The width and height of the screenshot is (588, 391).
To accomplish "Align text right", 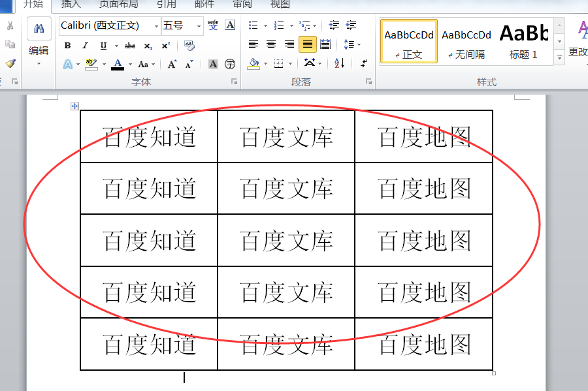I will click(x=289, y=44).
